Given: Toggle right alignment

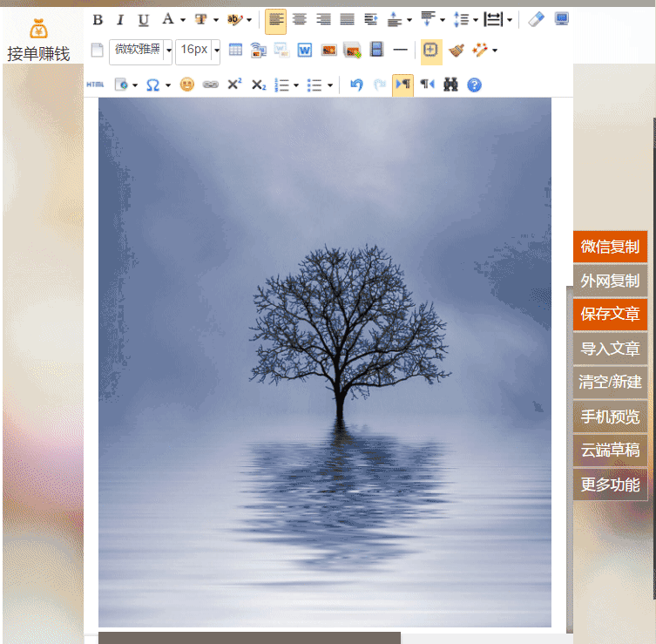Looking at the screenshot, I should click(323, 19).
